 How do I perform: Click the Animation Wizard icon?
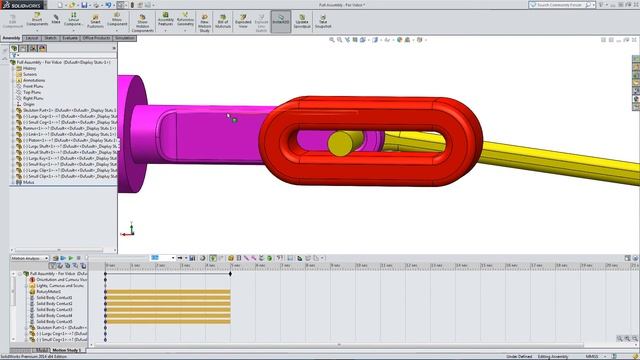(x=202, y=258)
